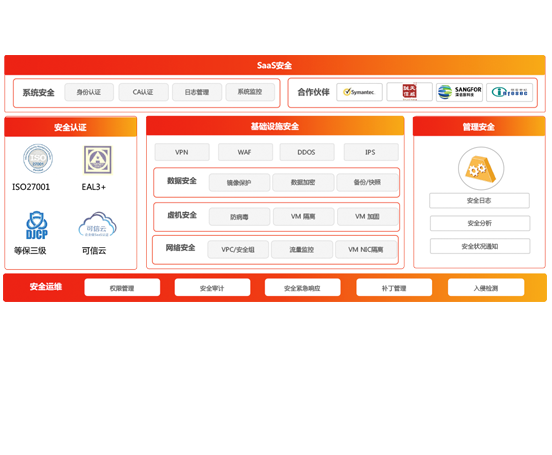Select the SANGFOR partner logo

pyautogui.click(x=459, y=92)
